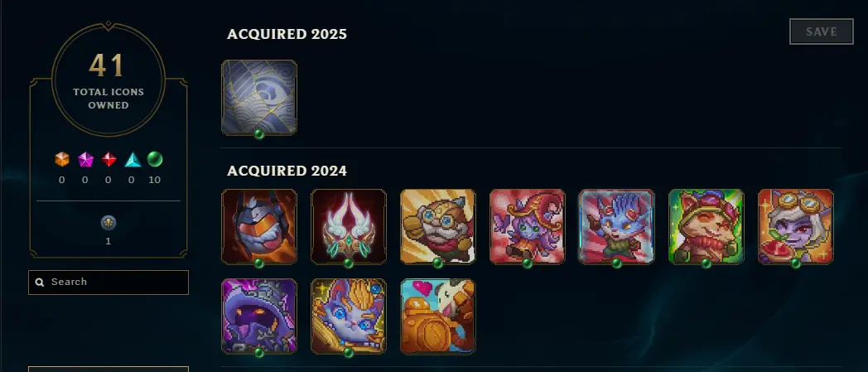Filter by pink pentagon gem rarity

(85, 160)
